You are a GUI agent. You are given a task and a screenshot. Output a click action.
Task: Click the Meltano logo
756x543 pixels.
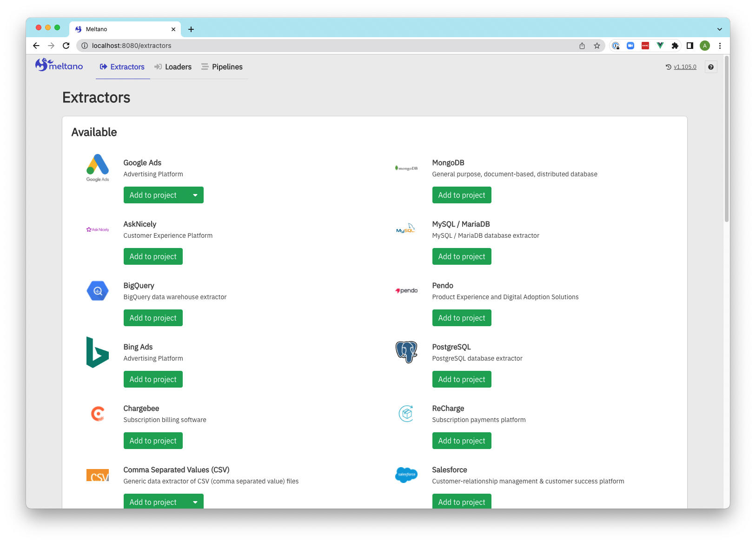click(x=59, y=65)
